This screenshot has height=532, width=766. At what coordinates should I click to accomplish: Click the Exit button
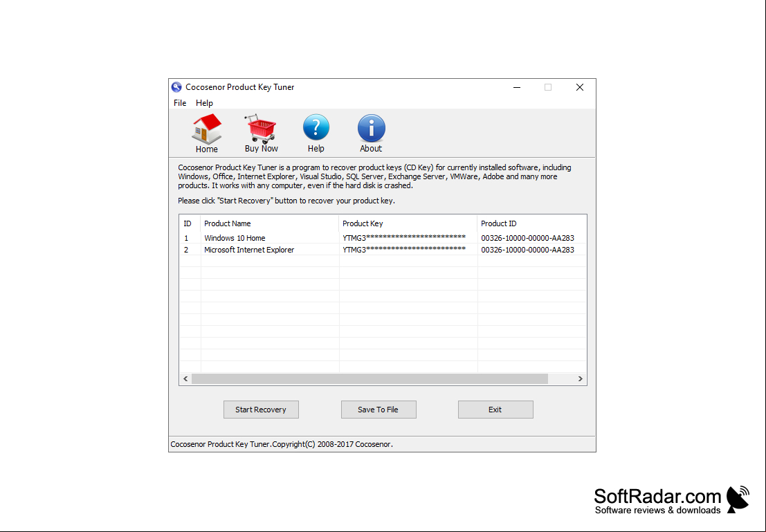tap(495, 410)
